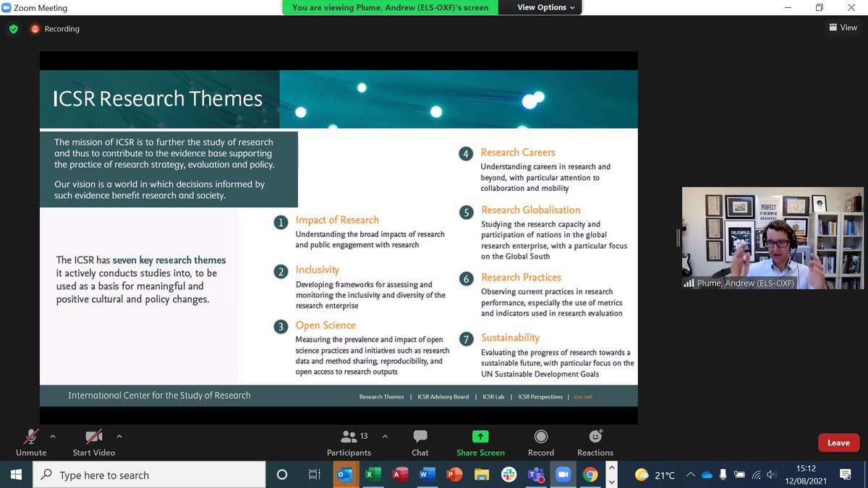Open the View Options dropdown

546,7
